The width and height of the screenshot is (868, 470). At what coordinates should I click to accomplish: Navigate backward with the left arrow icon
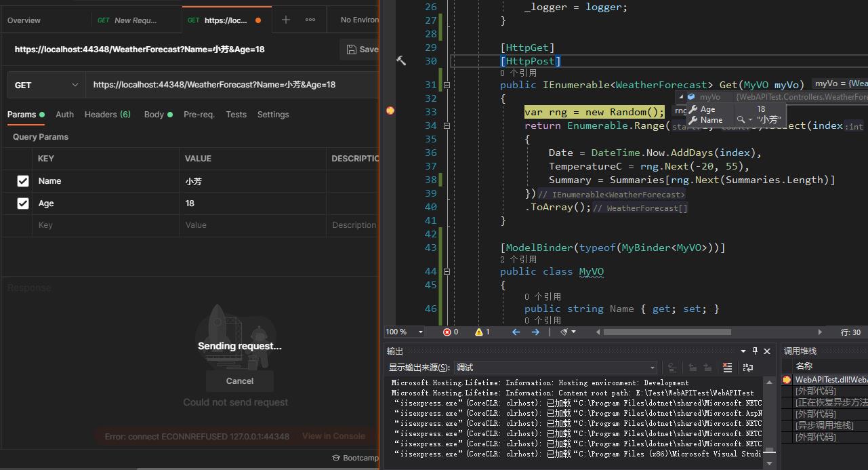pyautogui.click(x=516, y=332)
